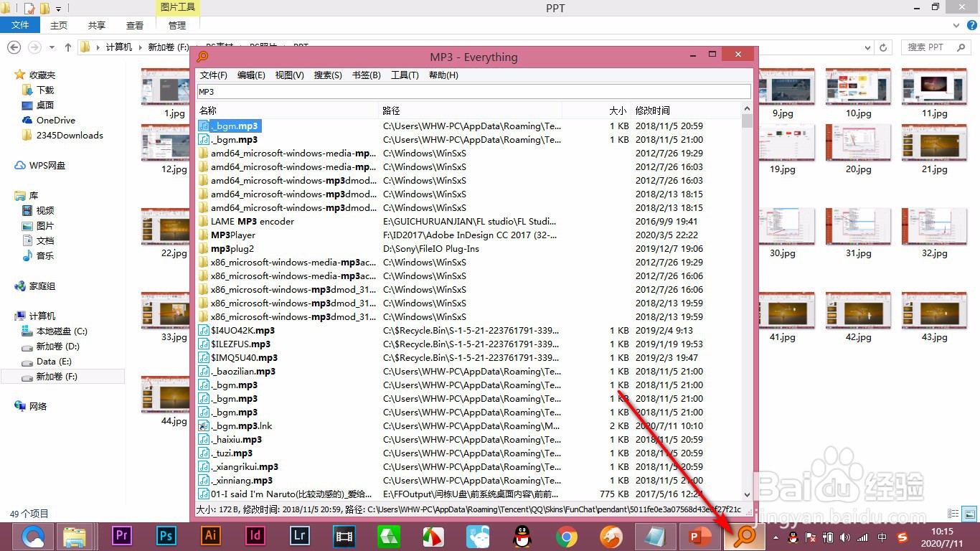Switch to 查看 tab in Explorer ribbon
Screen dimensions: 980x551
135,25
